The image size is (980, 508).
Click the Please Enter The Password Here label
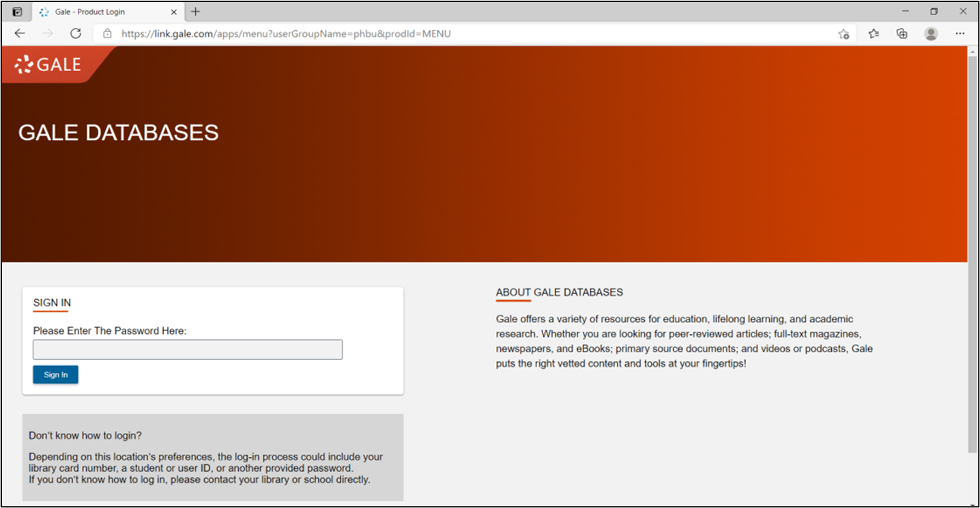pos(110,331)
